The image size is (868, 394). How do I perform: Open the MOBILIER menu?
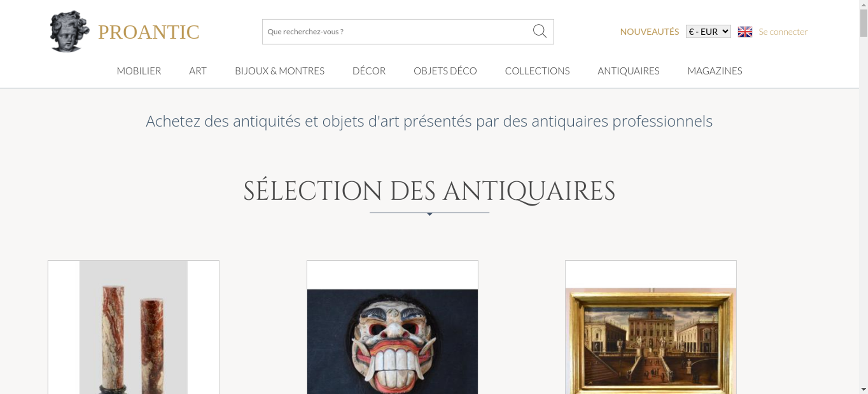pos(139,71)
